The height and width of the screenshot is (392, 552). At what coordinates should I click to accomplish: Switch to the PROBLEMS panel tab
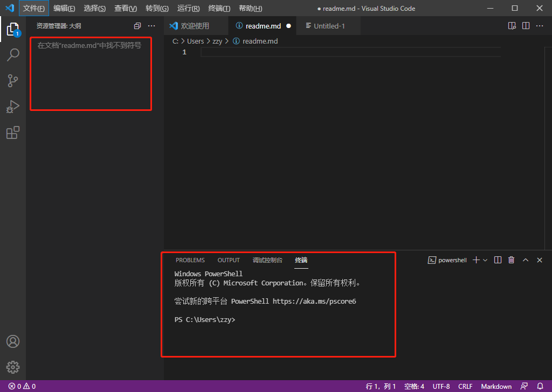tap(190, 260)
